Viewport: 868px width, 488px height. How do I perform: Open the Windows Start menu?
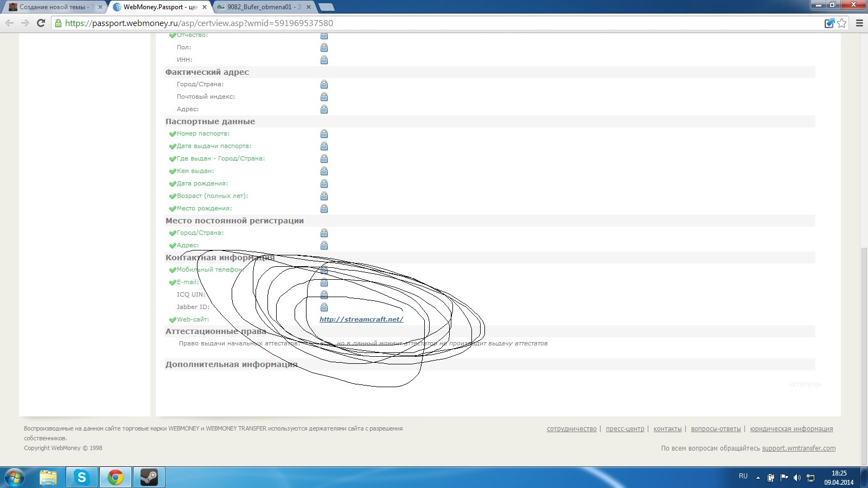15,477
